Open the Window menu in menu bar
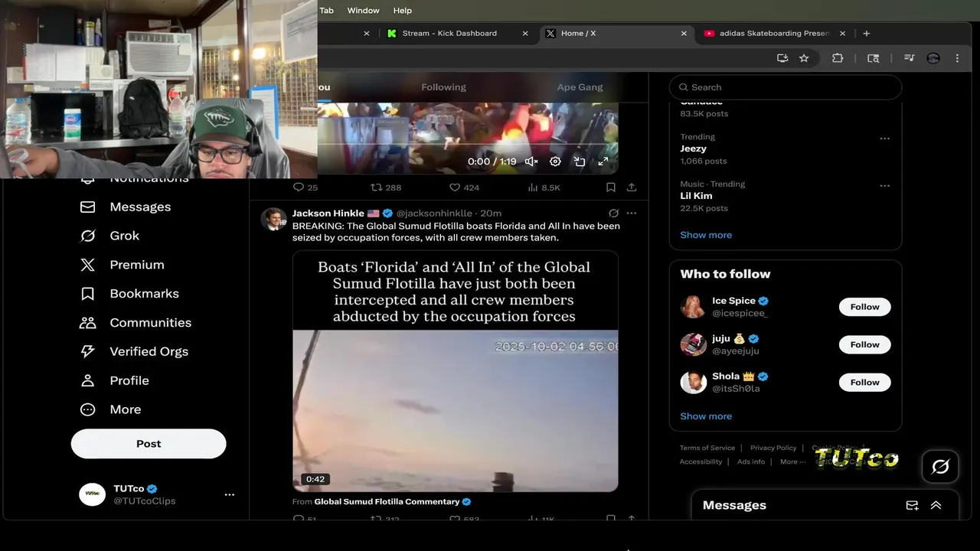The image size is (980, 551). point(363,11)
